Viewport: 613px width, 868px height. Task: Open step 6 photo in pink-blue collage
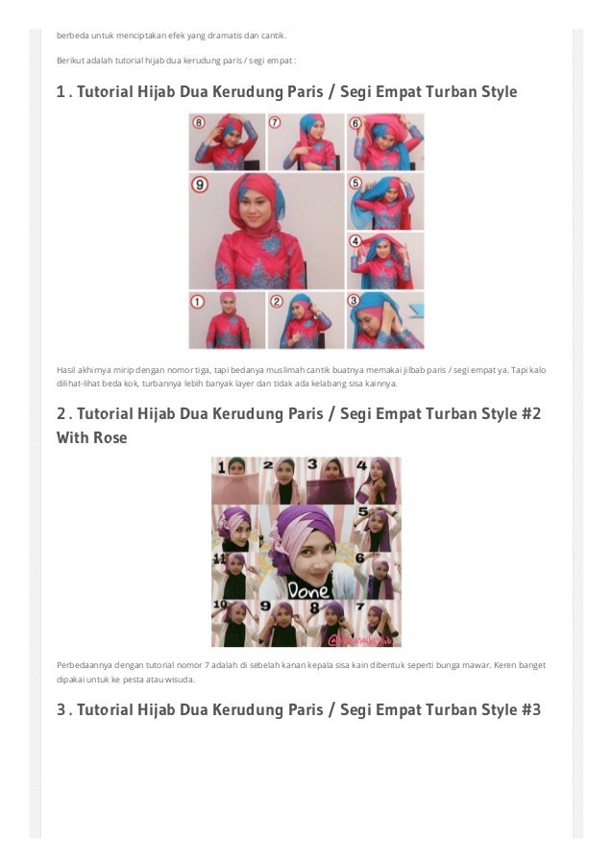coord(385,141)
